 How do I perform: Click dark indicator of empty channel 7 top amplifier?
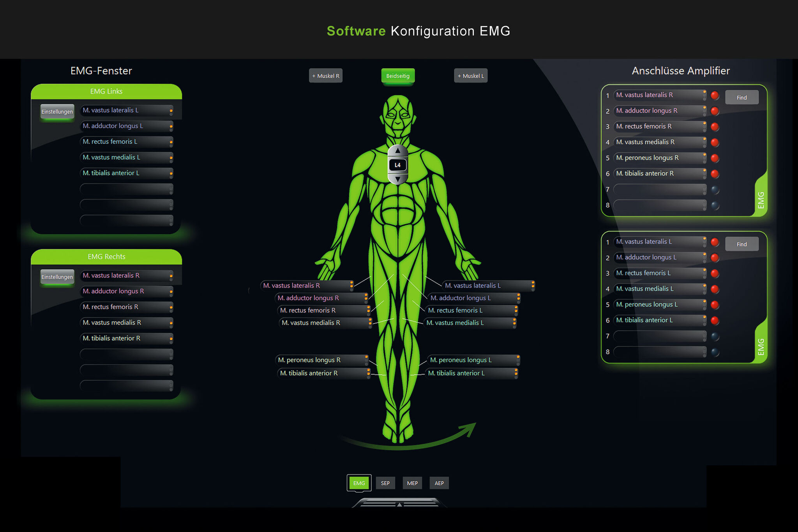715,190
